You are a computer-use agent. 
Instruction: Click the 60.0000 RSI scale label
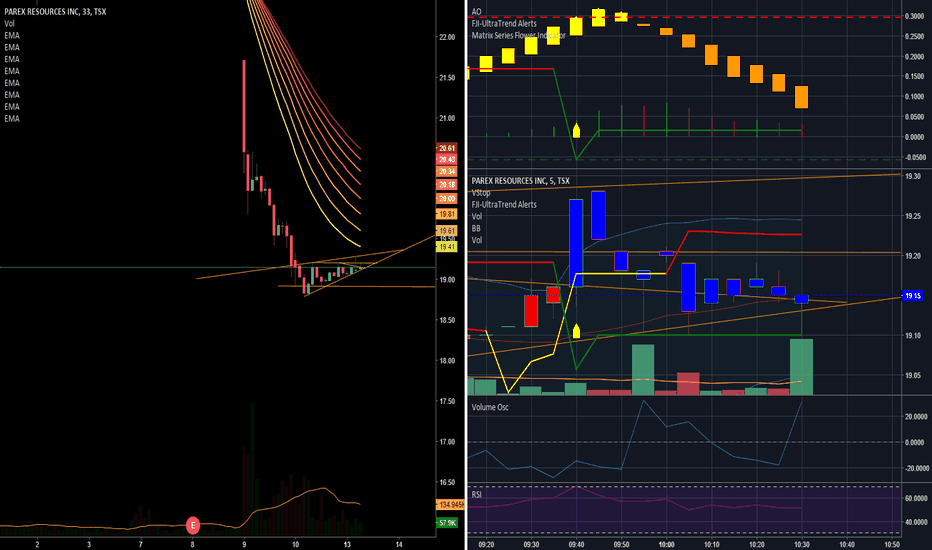coord(915,498)
